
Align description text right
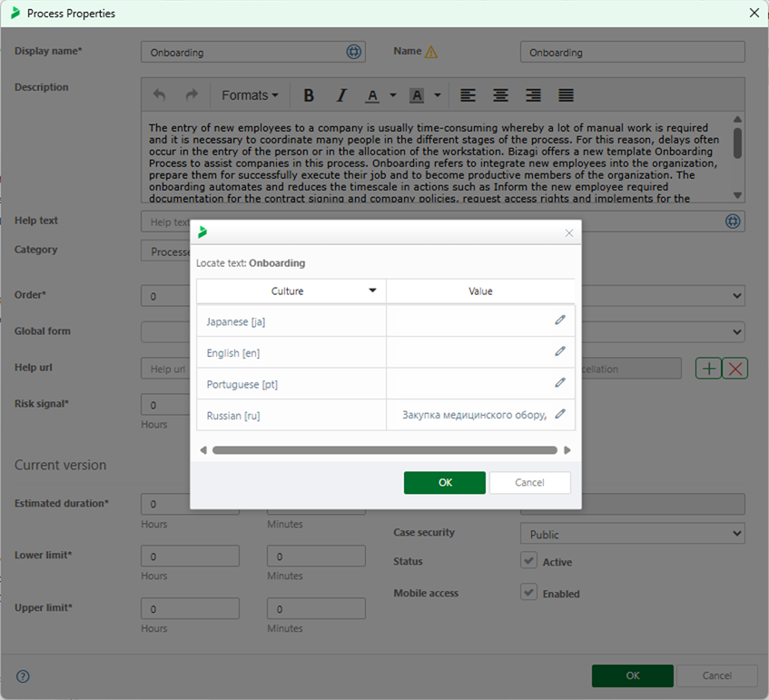point(533,95)
